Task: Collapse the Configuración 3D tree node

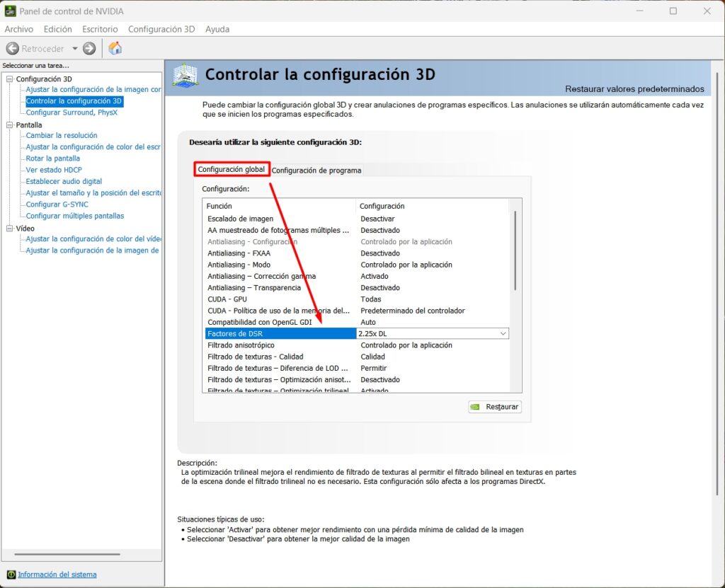Action: point(9,79)
